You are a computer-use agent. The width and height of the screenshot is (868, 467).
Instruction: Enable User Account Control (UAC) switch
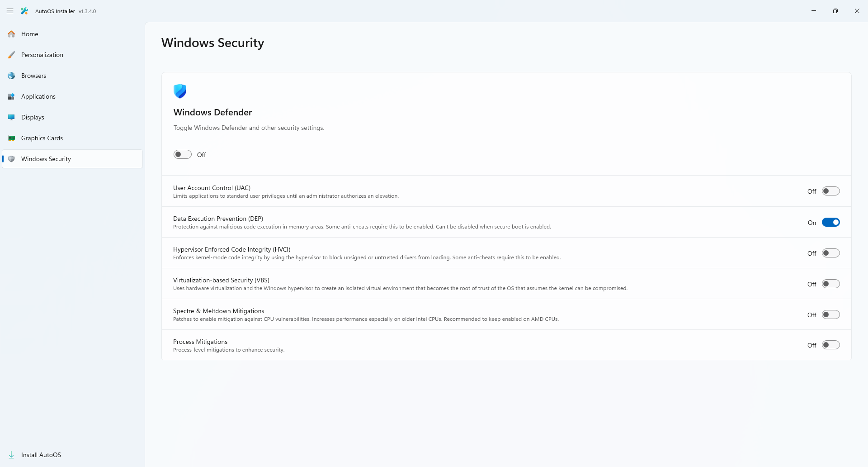[x=831, y=191]
